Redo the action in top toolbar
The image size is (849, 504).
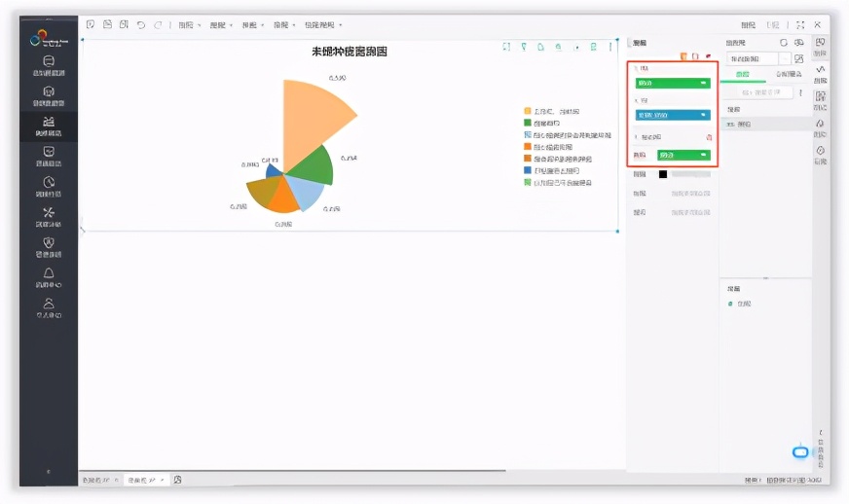point(158,25)
